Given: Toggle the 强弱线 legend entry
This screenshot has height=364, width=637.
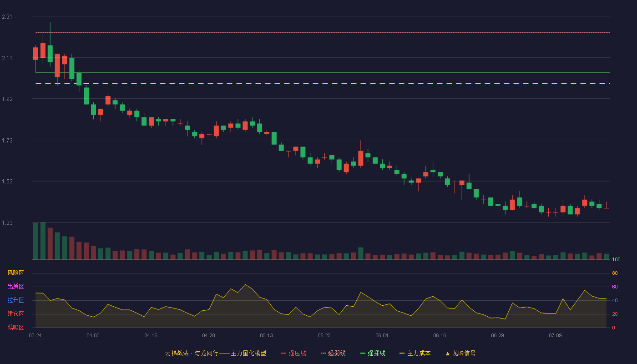Looking at the screenshot, I should click(x=333, y=353).
